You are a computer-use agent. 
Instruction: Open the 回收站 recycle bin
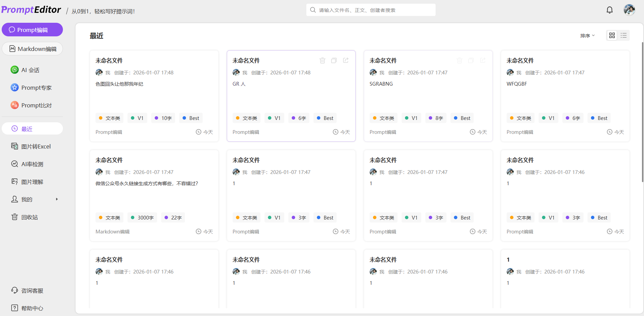[x=28, y=217]
